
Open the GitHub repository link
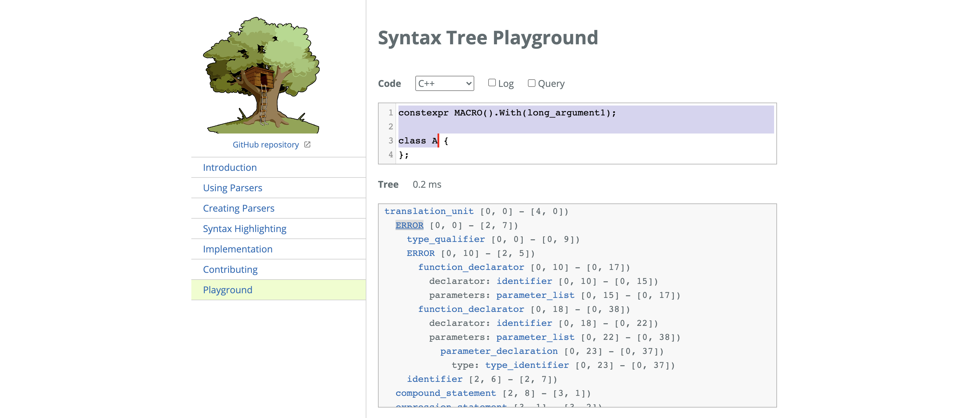click(x=265, y=145)
